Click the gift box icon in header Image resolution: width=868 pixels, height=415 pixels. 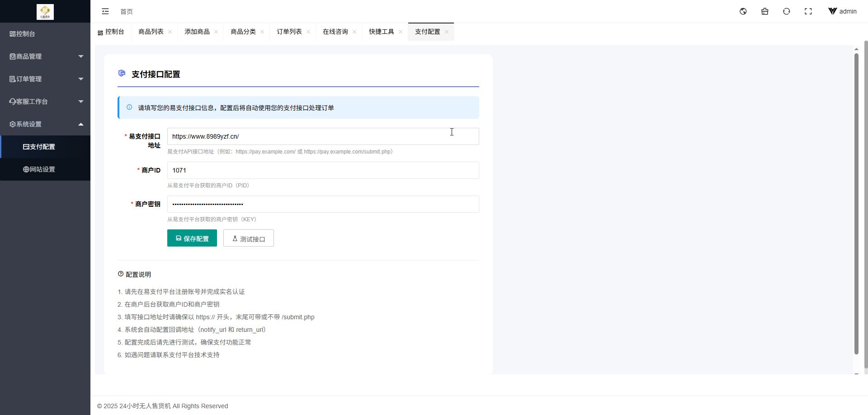tap(765, 11)
